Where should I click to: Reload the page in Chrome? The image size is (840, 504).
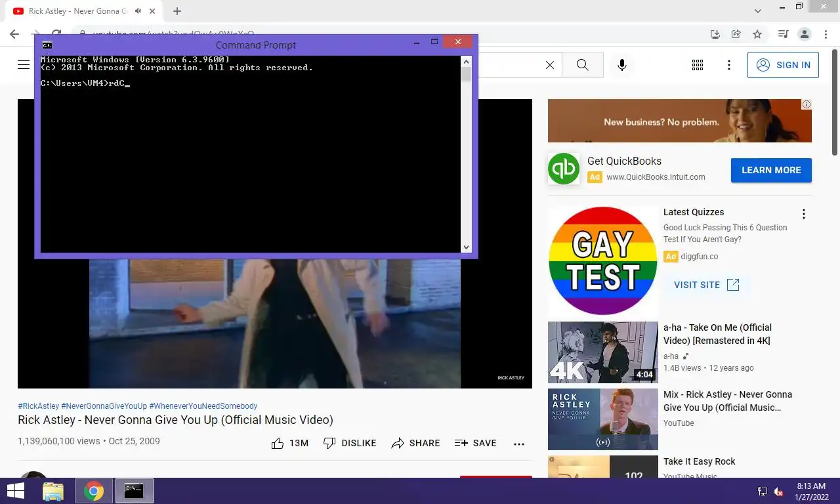click(x=57, y=34)
